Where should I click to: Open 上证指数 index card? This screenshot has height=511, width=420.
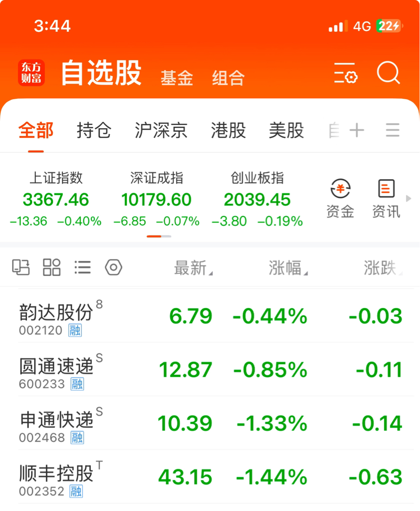tap(56, 199)
